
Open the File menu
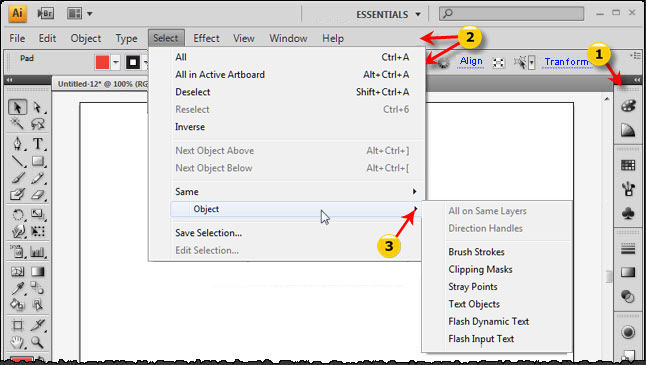click(x=17, y=38)
